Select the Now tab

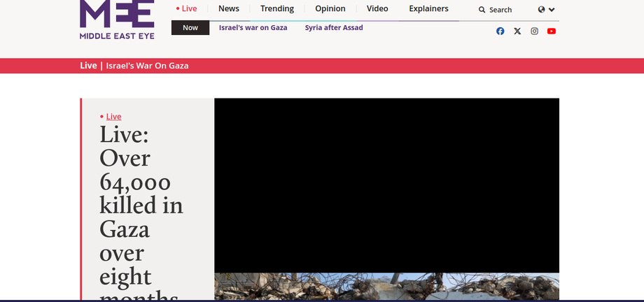point(190,28)
